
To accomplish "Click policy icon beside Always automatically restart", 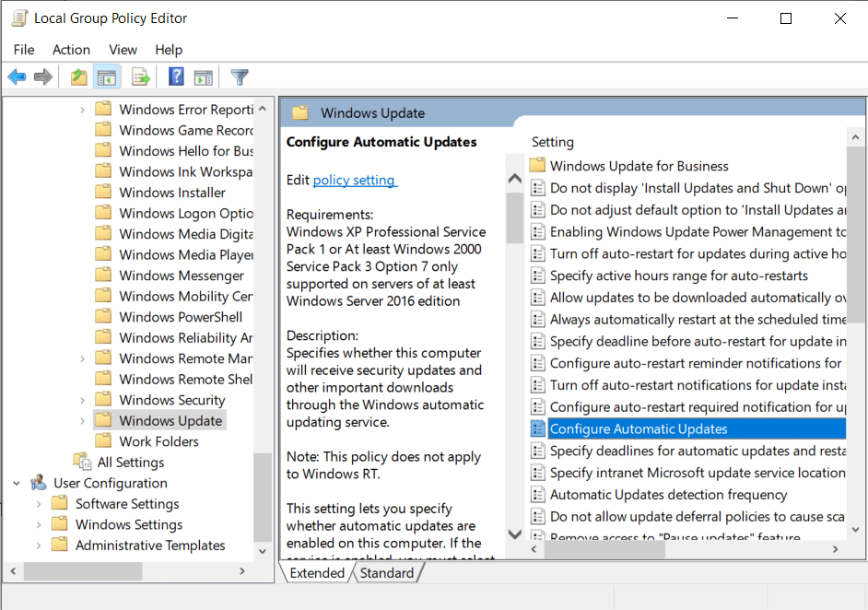I will coord(537,319).
